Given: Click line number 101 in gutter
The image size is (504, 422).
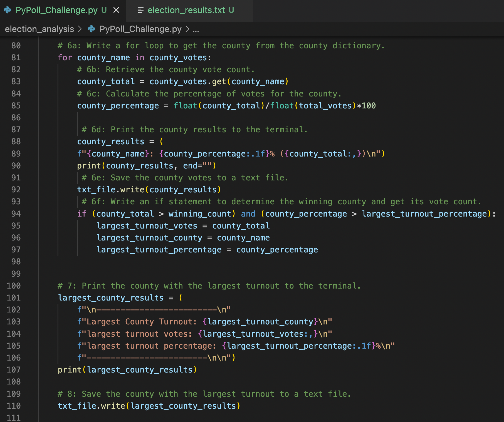Looking at the screenshot, I should [14, 298].
